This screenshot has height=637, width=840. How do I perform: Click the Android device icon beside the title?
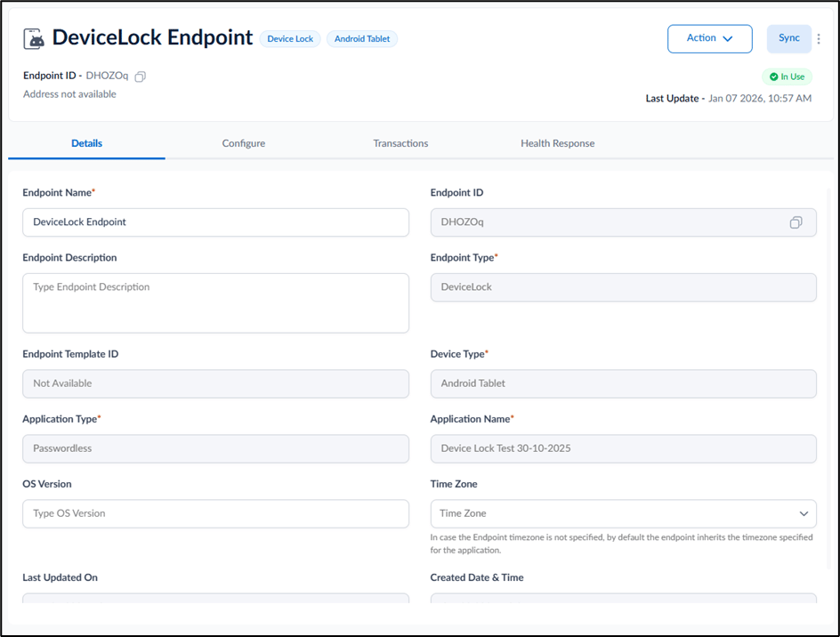[34, 38]
